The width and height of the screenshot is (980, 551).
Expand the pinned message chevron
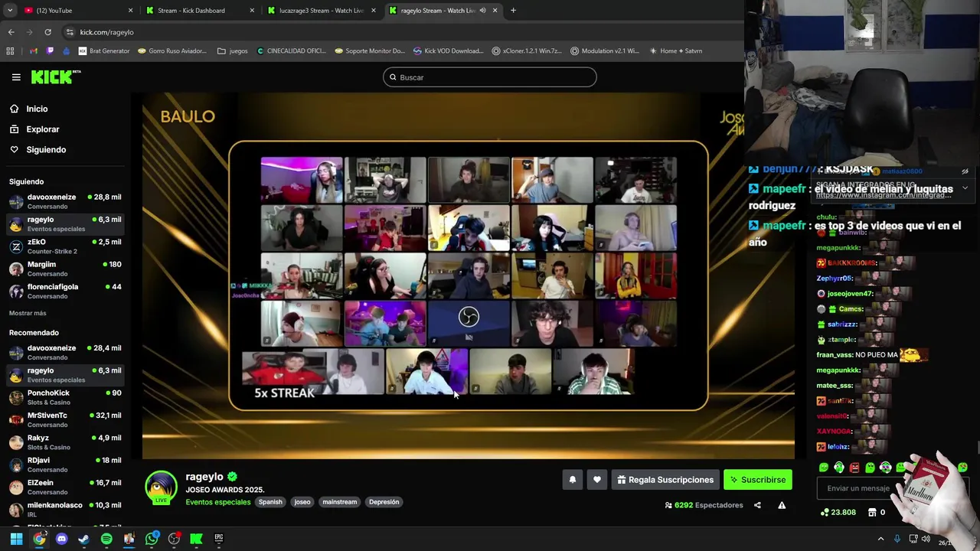965,187
